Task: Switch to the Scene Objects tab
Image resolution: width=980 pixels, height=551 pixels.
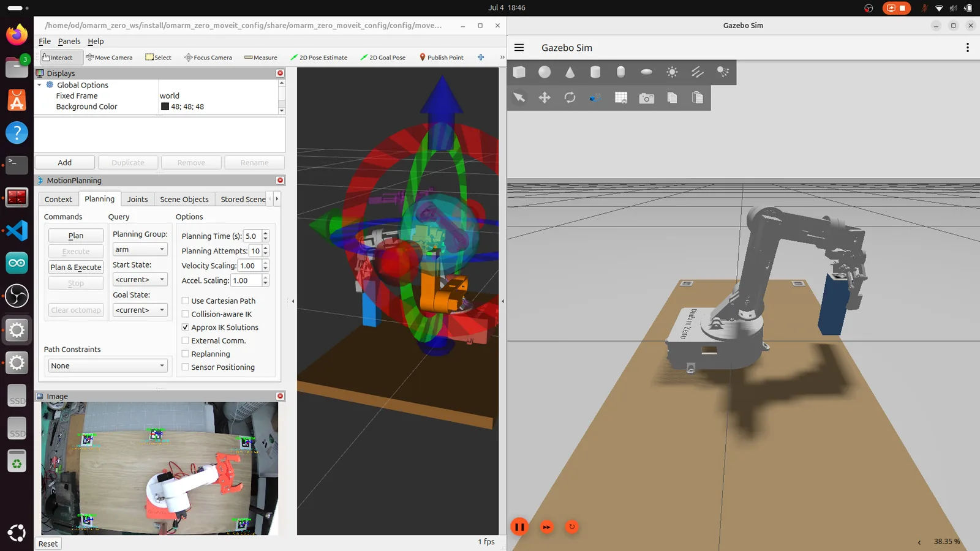Action: pos(184,199)
